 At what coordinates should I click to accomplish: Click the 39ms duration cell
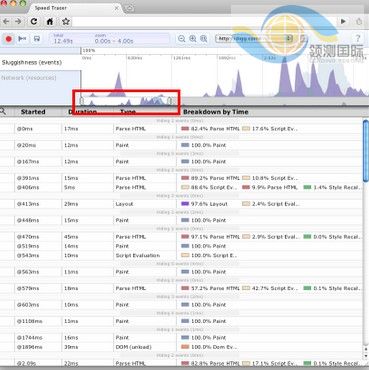(x=71, y=347)
